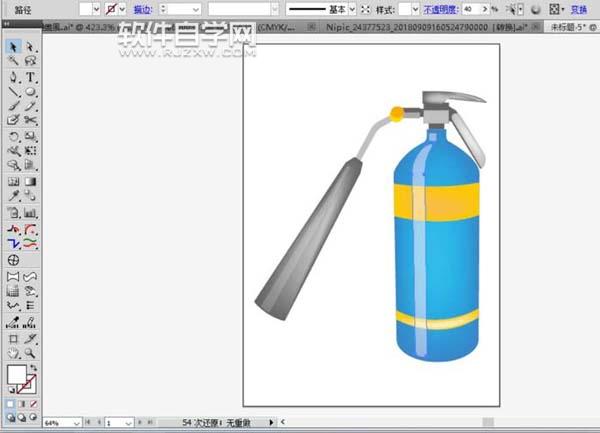Click the recolor artwork wheel icon
The width and height of the screenshot is (600, 433).
(535, 10)
